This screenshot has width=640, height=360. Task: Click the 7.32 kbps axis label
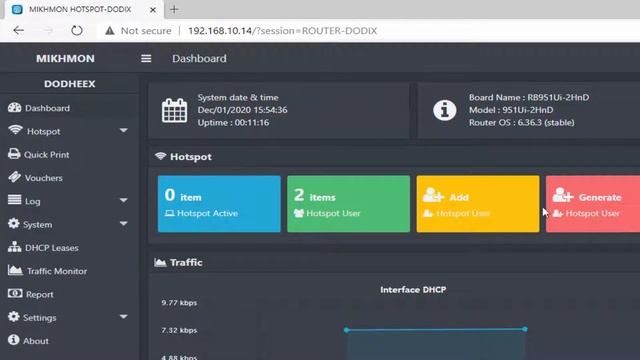(x=179, y=330)
